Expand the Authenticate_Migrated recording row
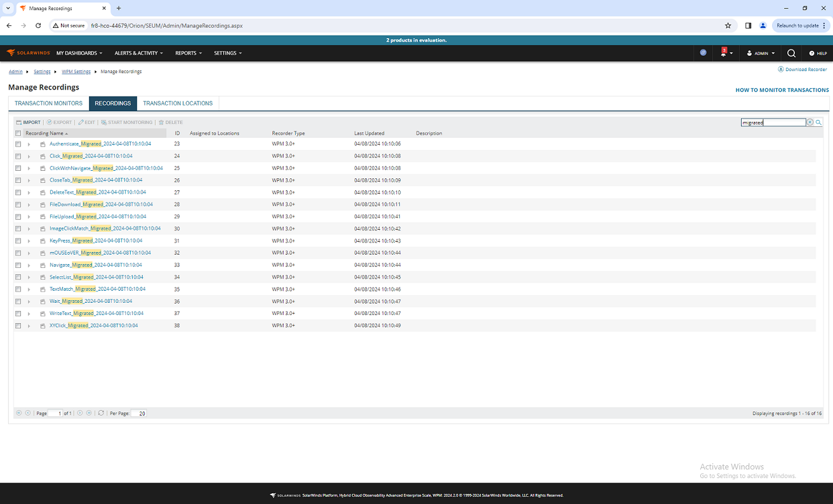The height and width of the screenshot is (504, 833). click(29, 143)
